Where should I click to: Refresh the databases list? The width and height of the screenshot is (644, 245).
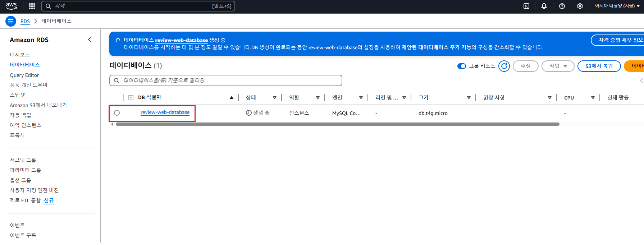504,66
